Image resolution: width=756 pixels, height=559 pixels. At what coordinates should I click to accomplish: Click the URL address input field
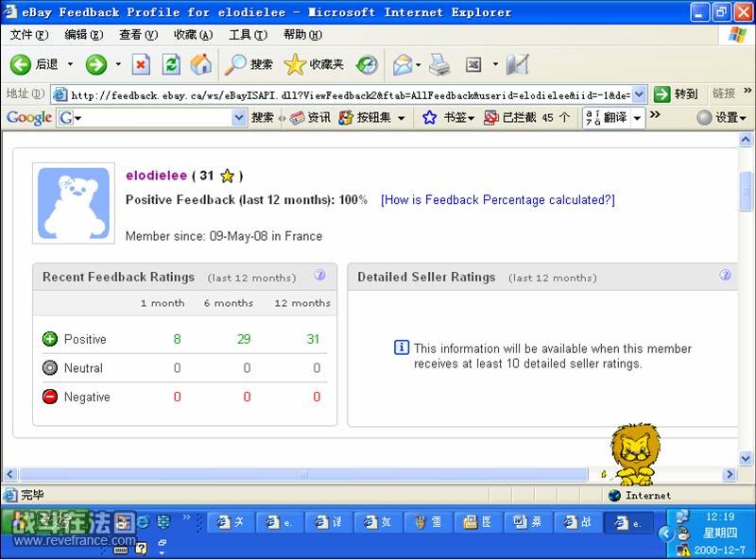click(x=348, y=93)
